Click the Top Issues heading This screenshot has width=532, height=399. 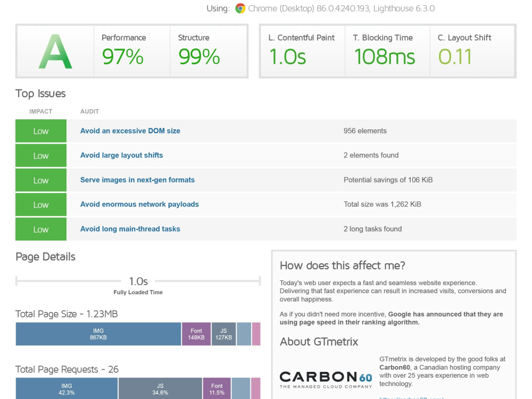click(x=40, y=94)
